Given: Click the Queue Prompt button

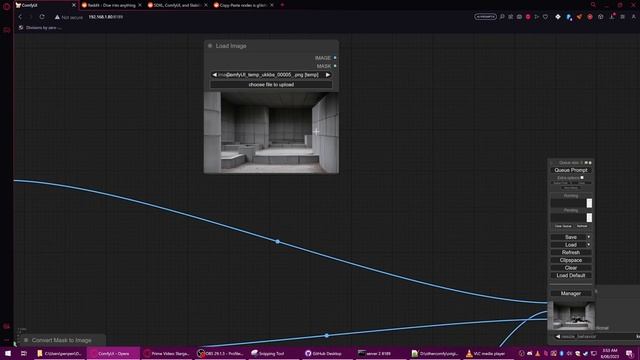Looking at the screenshot, I should (x=571, y=170).
